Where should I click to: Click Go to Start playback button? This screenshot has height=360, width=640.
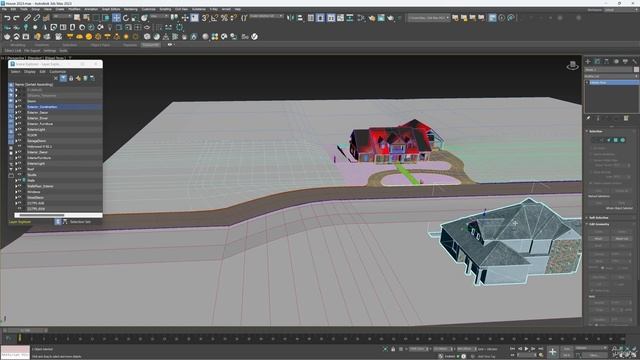(513, 349)
